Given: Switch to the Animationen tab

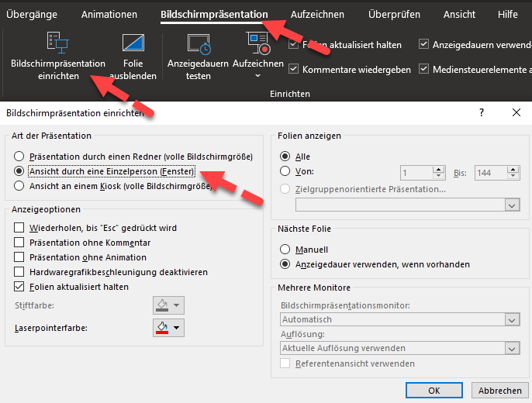Looking at the screenshot, I should coord(109,14).
